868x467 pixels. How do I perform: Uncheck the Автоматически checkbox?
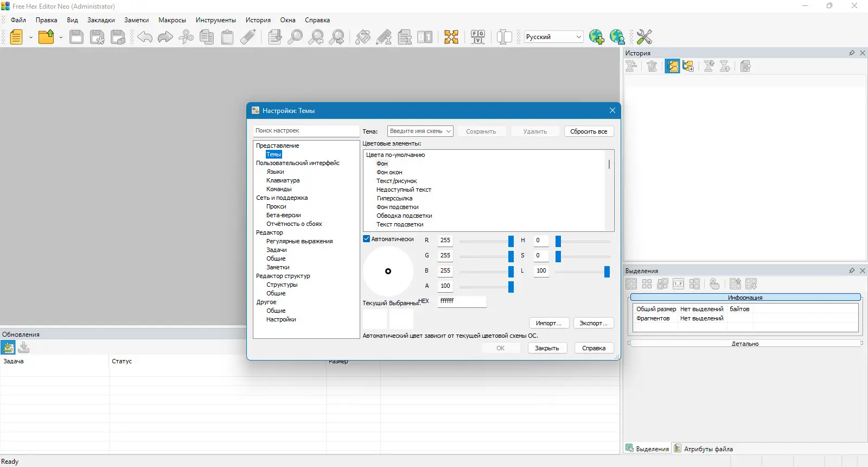coord(367,239)
